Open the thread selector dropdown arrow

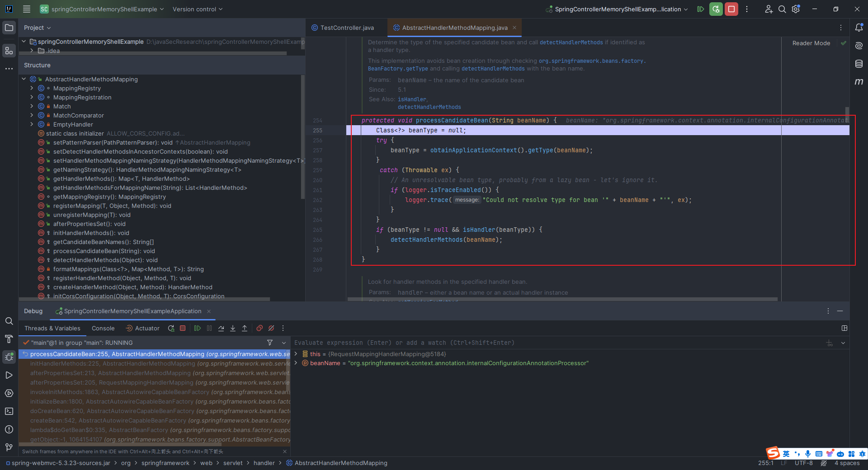pyautogui.click(x=284, y=343)
